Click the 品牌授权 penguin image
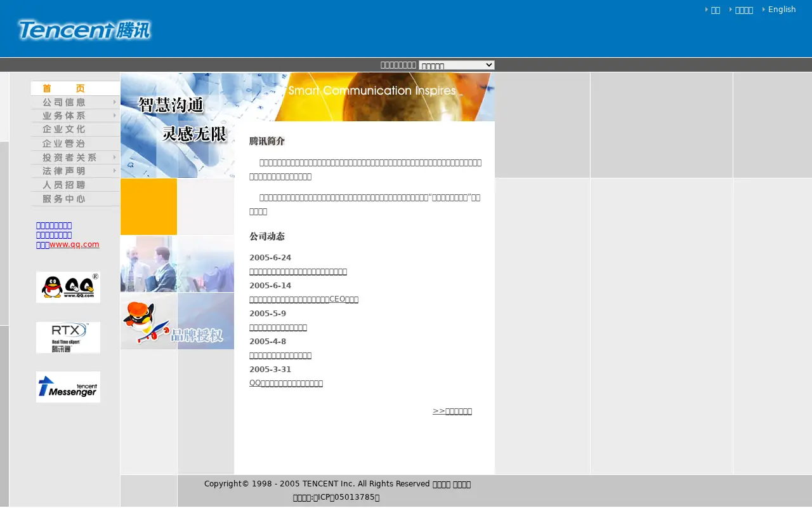Image resolution: width=812 pixels, height=508 pixels. click(x=177, y=321)
